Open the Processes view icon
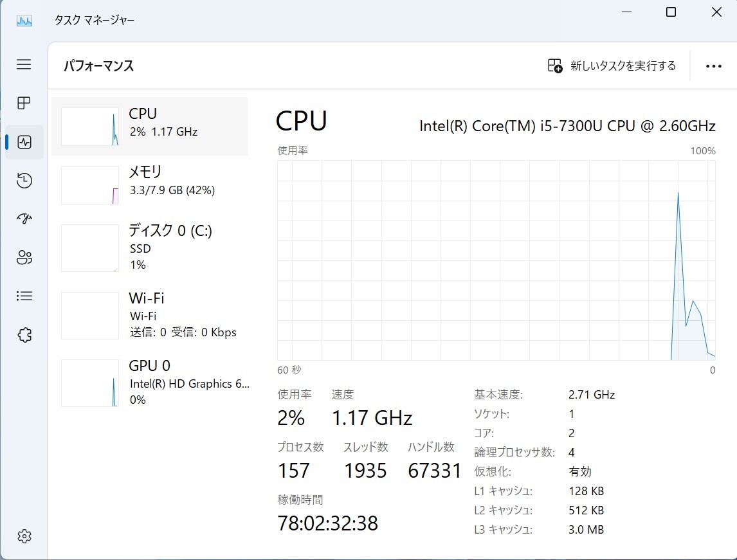Screen dimensions: 737x560 tap(24, 103)
